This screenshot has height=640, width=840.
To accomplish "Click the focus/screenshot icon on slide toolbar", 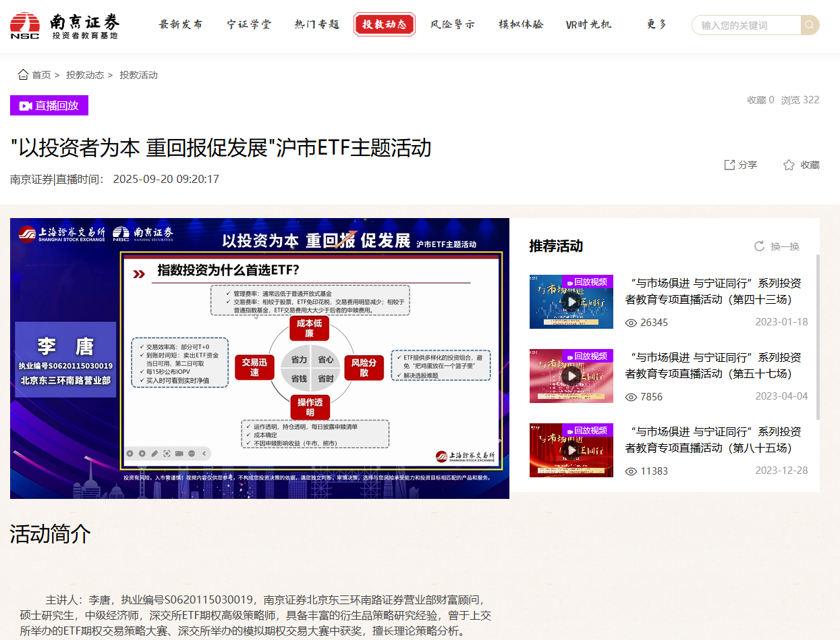I will coord(167,454).
